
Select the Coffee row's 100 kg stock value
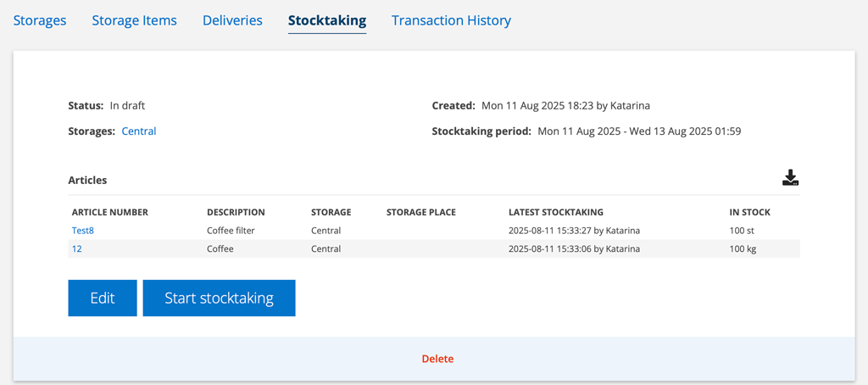743,248
